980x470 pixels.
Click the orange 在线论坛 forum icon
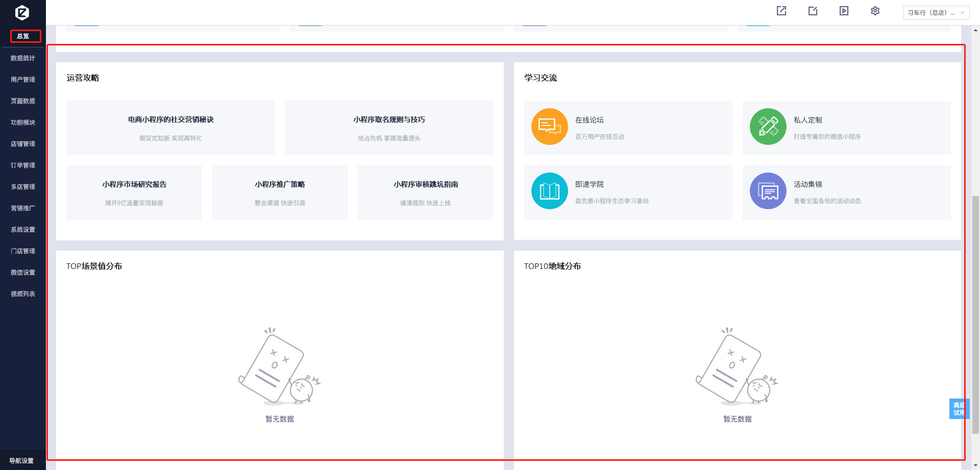point(549,127)
